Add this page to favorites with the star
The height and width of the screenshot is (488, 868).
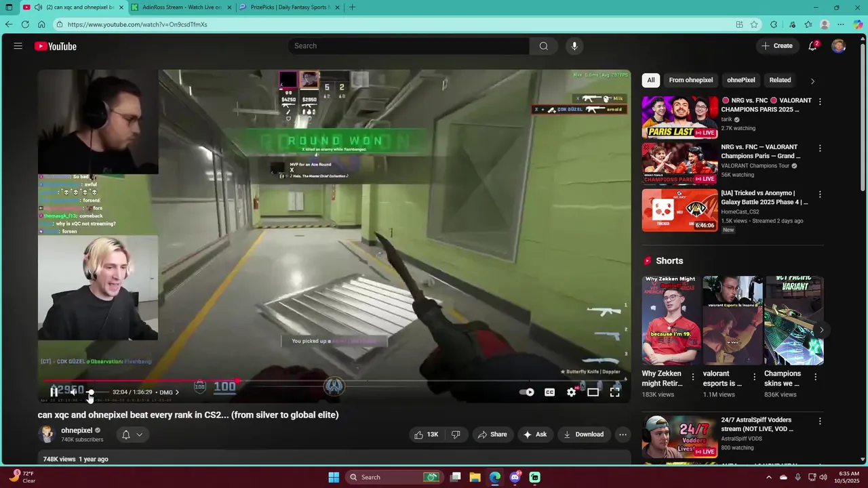pyautogui.click(x=754, y=24)
